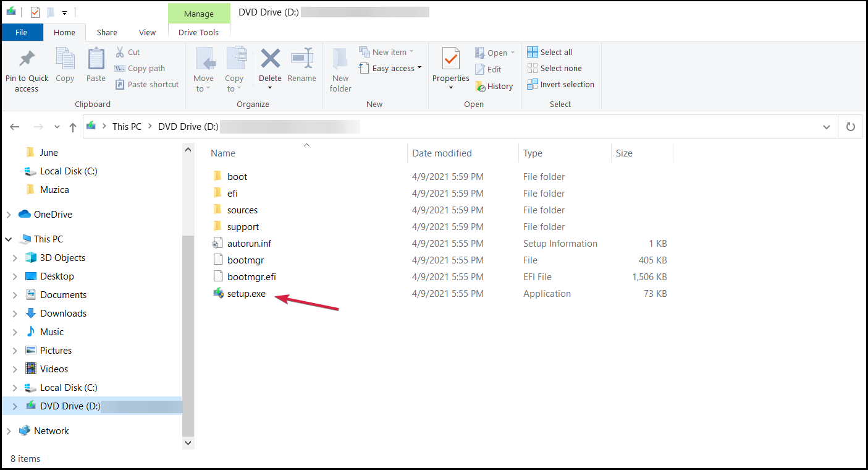Switch to the View ribbon tab
Viewport: 868px width, 470px height.
coord(147,33)
